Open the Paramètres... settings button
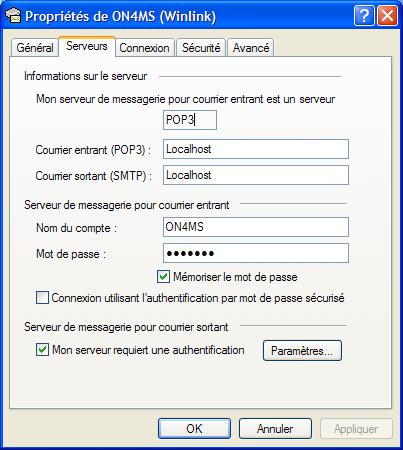Screen dimensions: 403x450 tap(302, 351)
